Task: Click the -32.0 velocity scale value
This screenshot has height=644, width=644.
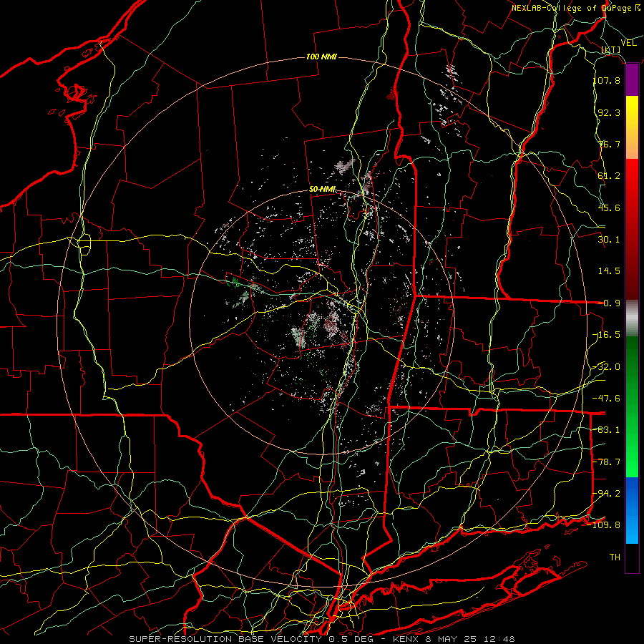Action: pyautogui.click(x=607, y=367)
